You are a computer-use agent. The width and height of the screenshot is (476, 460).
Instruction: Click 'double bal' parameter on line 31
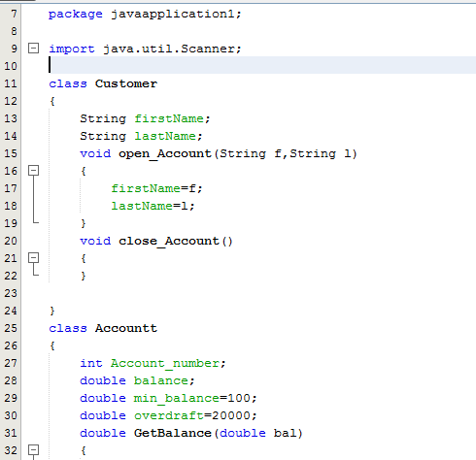coord(258,433)
